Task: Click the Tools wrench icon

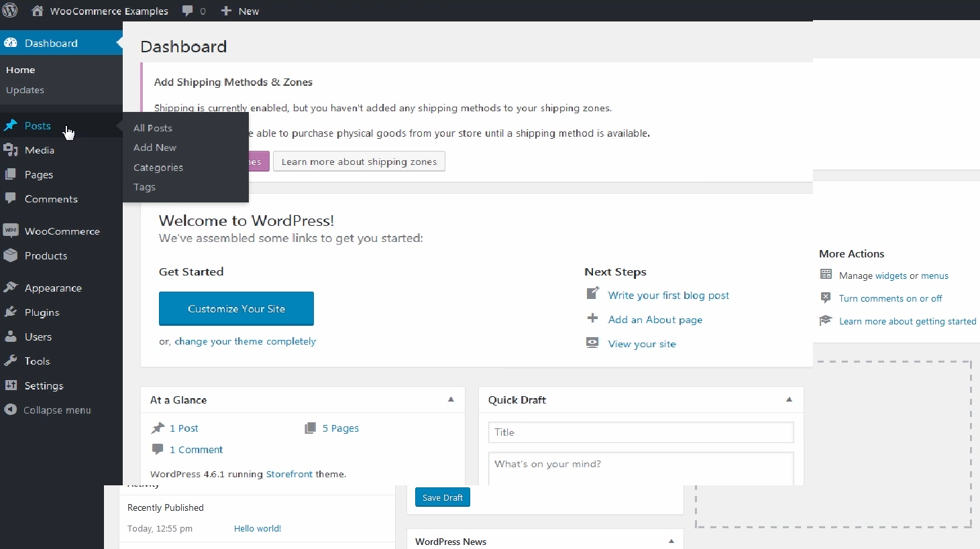Action: 11,361
